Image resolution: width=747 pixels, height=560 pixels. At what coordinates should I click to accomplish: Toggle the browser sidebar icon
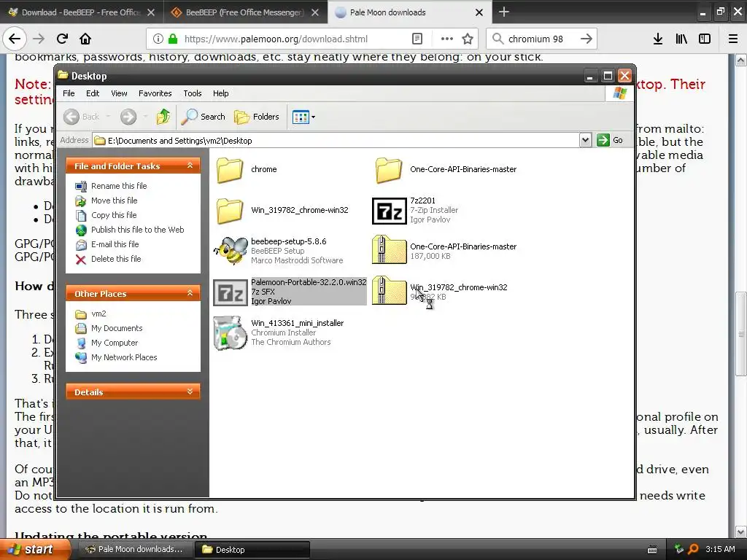[705, 39]
